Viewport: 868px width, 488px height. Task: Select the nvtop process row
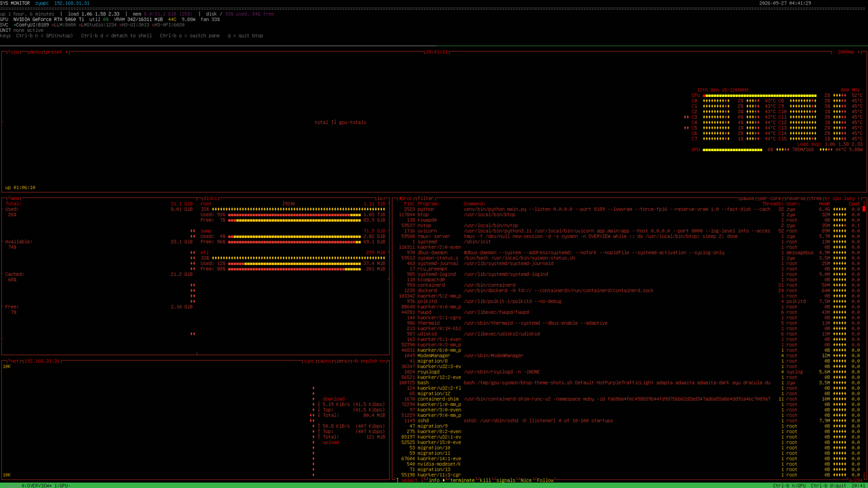tap(628, 225)
